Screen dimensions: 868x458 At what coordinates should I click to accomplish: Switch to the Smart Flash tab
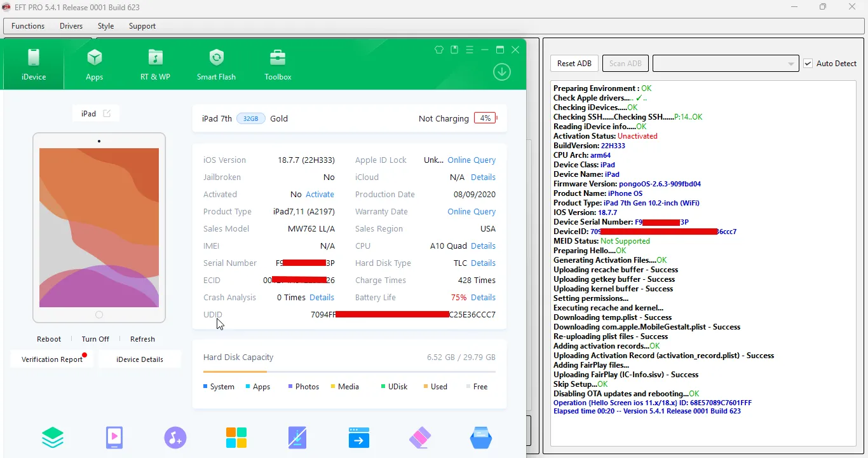coord(216,65)
